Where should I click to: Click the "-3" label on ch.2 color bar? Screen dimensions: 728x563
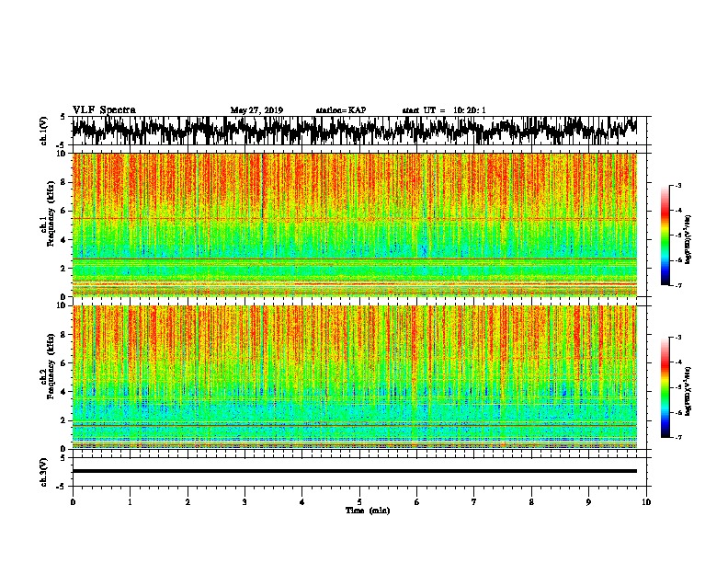click(x=678, y=338)
